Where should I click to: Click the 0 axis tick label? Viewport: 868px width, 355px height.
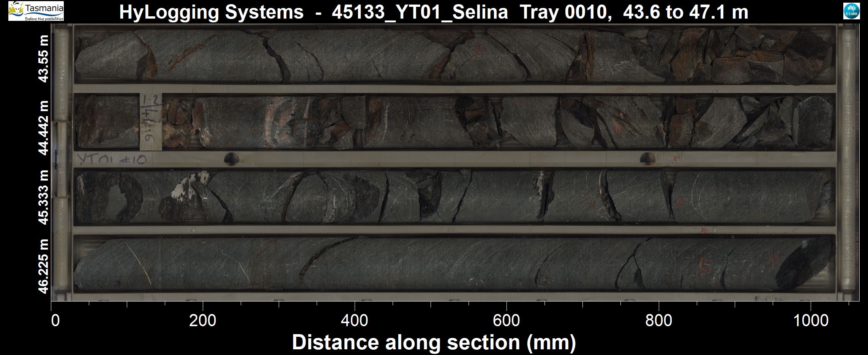pyautogui.click(x=55, y=321)
